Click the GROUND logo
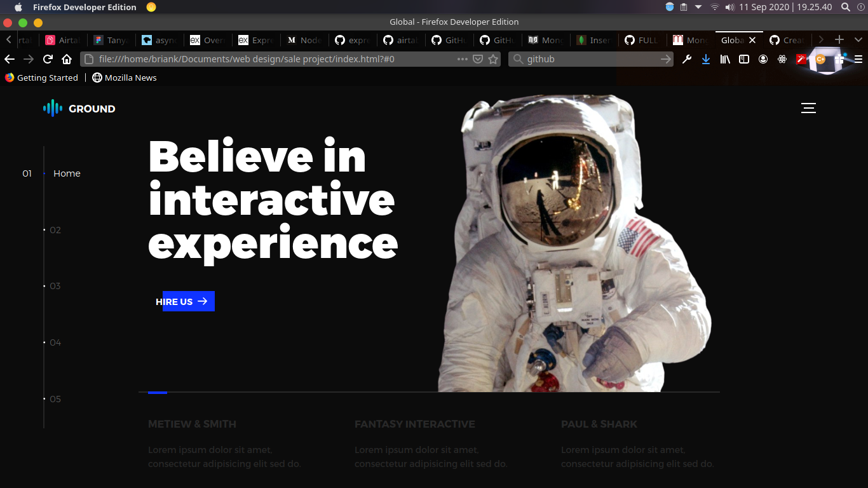This screenshot has width=868, height=488. 79,109
